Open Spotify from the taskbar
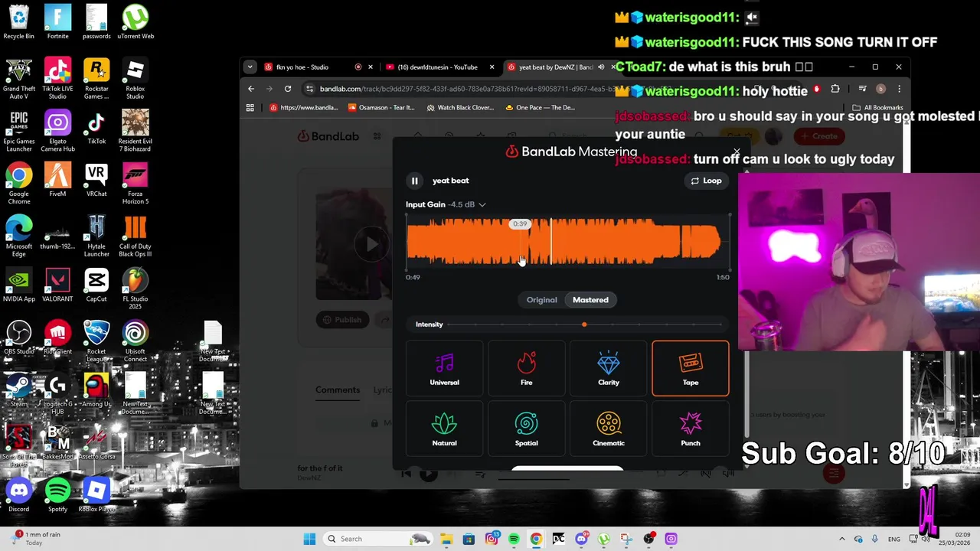Viewport: 980px width, 551px height. coord(514,539)
